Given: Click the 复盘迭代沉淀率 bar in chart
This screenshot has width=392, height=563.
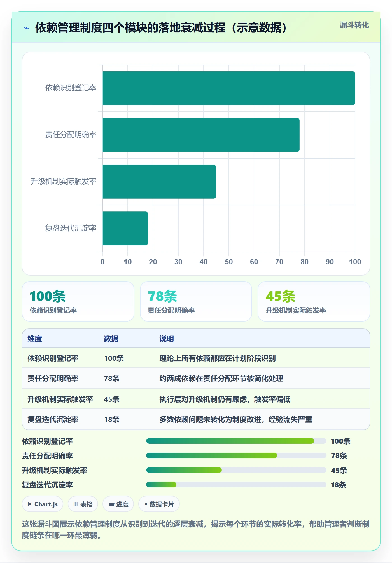Looking at the screenshot, I should (x=125, y=228).
